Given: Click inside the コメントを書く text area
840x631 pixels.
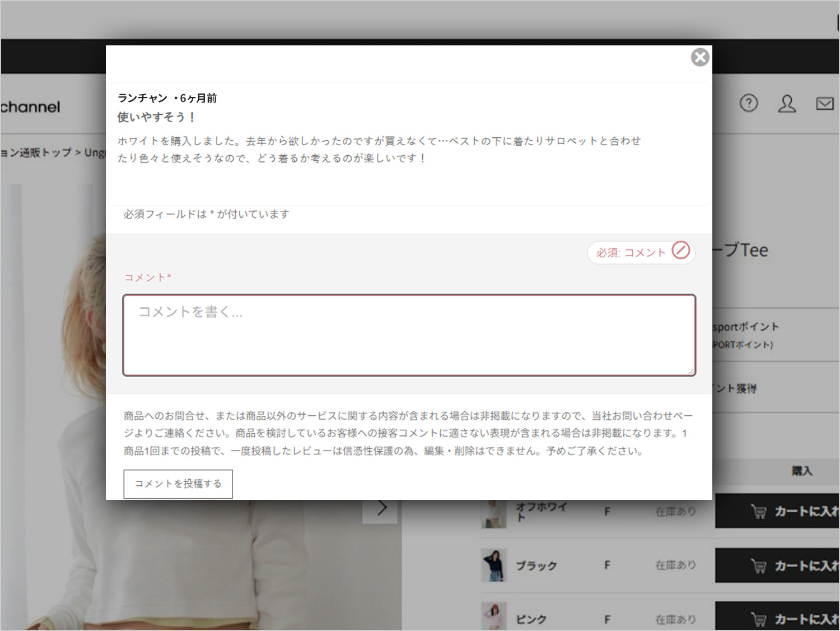Looking at the screenshot, I should pos(408,335).
